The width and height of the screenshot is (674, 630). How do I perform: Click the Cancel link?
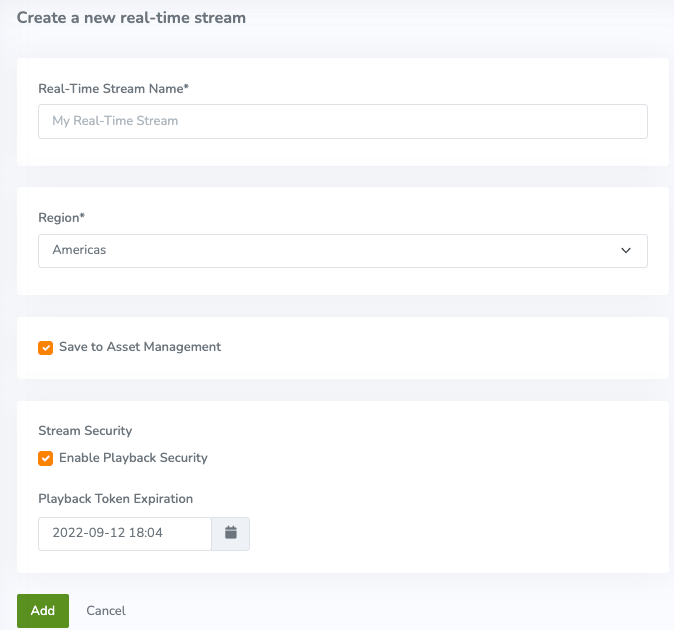click(x=106, y=610)
